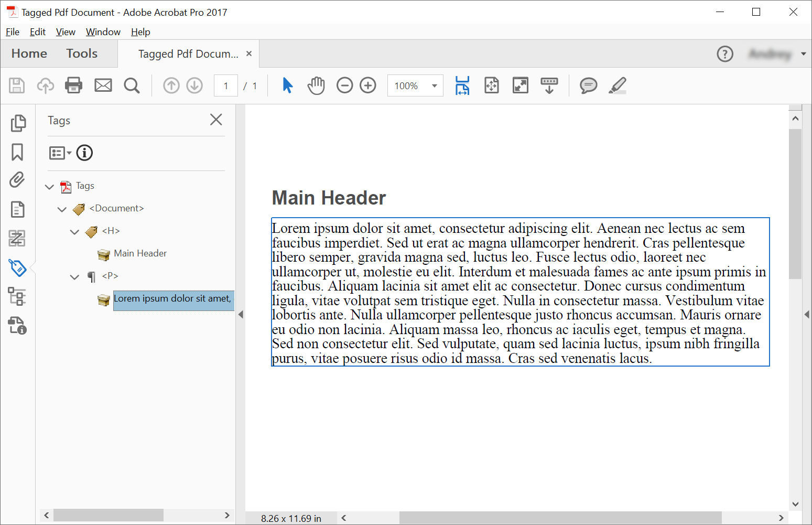Select the <Document> tag item
The image size is (812, 525).
116,208
